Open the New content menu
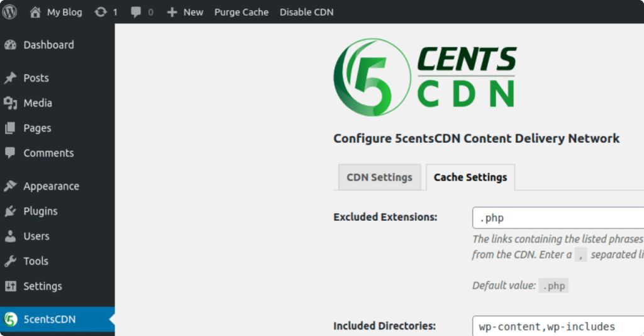This screenshot has height=336, width=644. tap(193, 13)
